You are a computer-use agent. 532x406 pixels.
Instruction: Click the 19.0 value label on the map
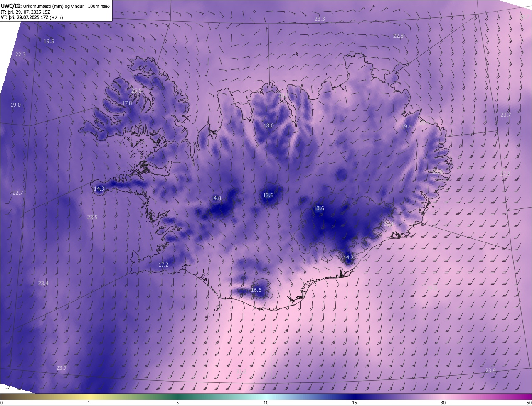[15, 105]
